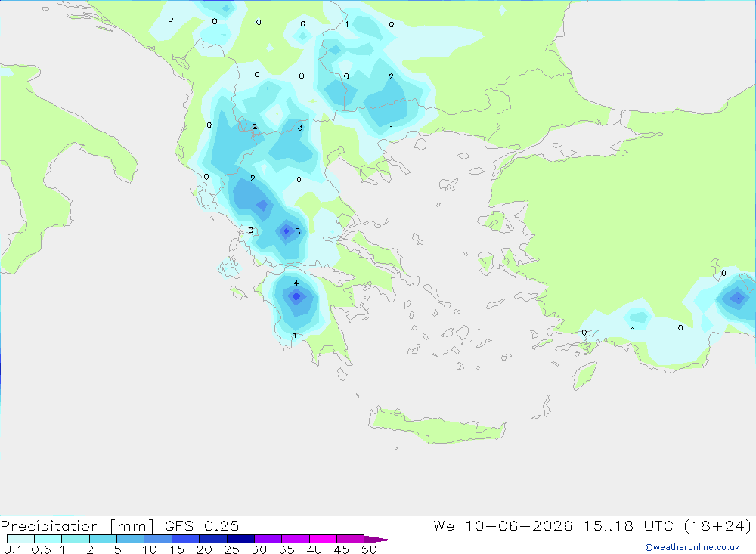Click the precipitation value '8' on the map
Viewport: 756px width, 554px height.
point(297,231)
